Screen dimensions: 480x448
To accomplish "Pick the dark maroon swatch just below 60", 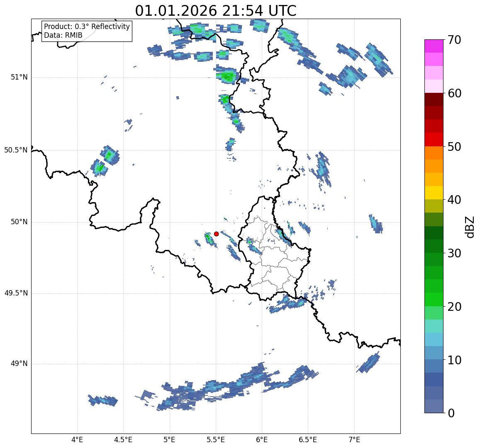I will click(434, 99).
